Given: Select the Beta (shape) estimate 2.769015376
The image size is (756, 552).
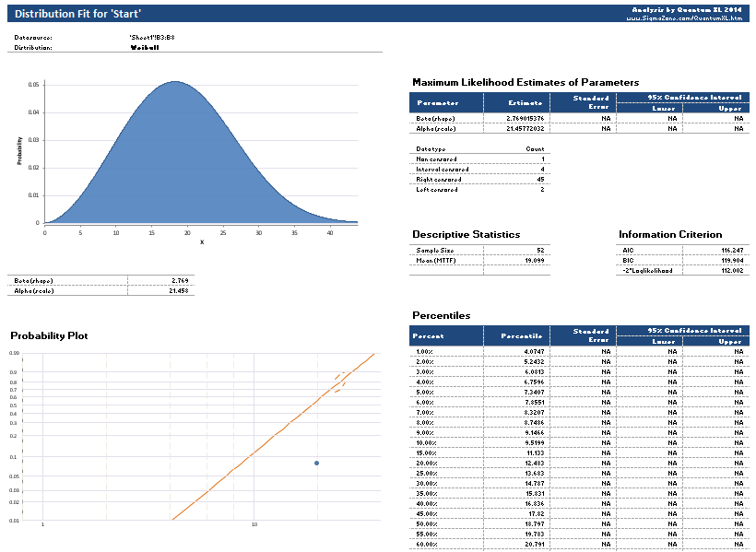Looking at the screenshot, I should [526, 118].
